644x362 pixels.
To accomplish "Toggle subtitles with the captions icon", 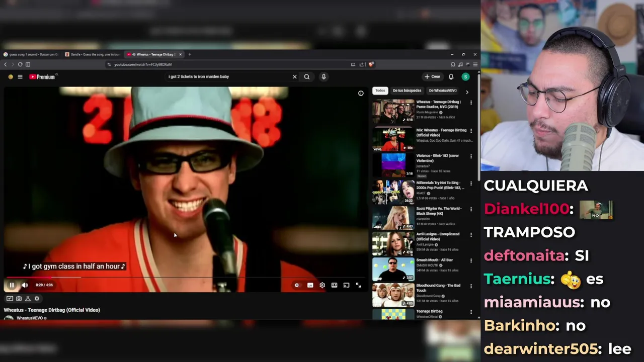I will [310, 285].
